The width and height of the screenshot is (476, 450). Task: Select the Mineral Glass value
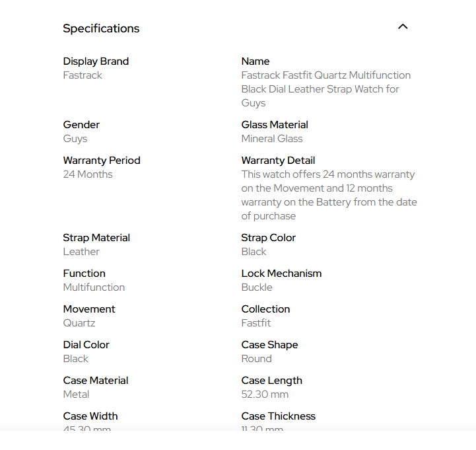[272, 139]
